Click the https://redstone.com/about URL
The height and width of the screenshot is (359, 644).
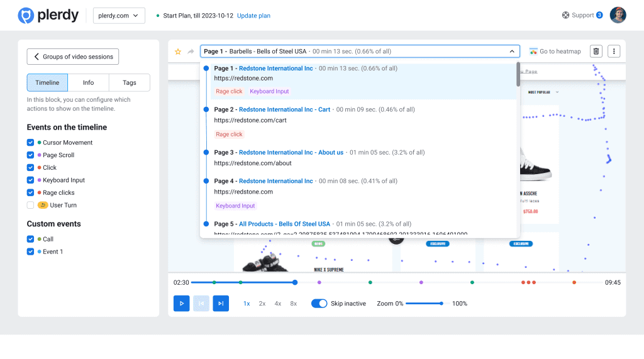(x=253, y=163)
